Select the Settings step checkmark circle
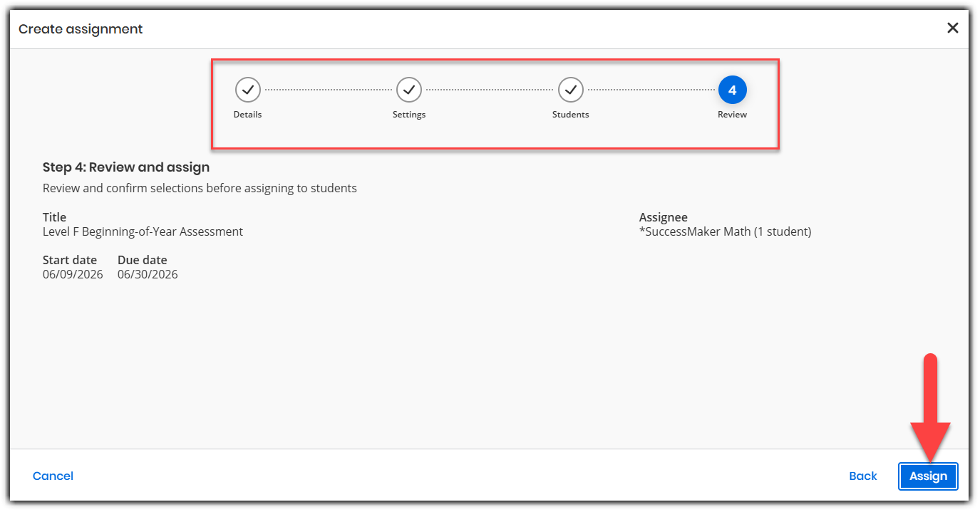 coord(409,90)
